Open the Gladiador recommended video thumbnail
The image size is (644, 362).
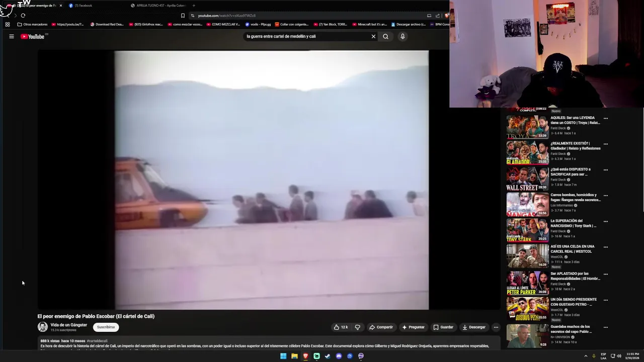coord(527,152)
